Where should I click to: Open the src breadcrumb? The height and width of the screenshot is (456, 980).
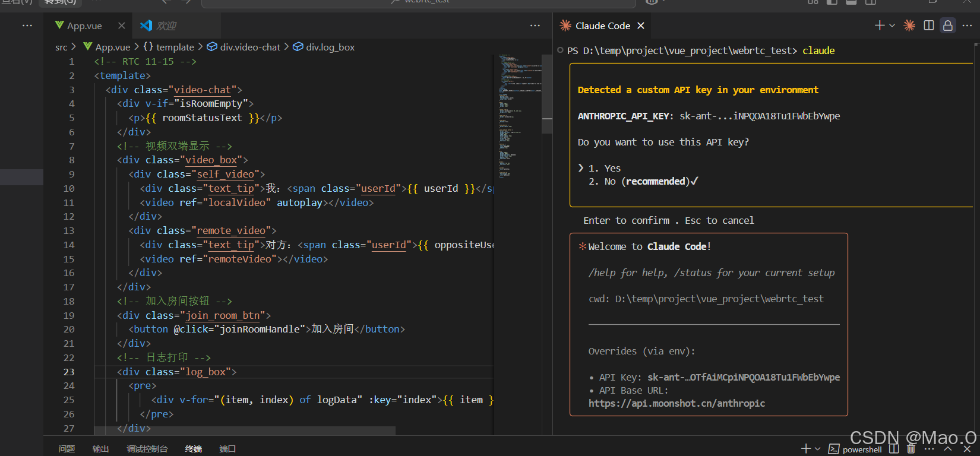tap(61, 47)
